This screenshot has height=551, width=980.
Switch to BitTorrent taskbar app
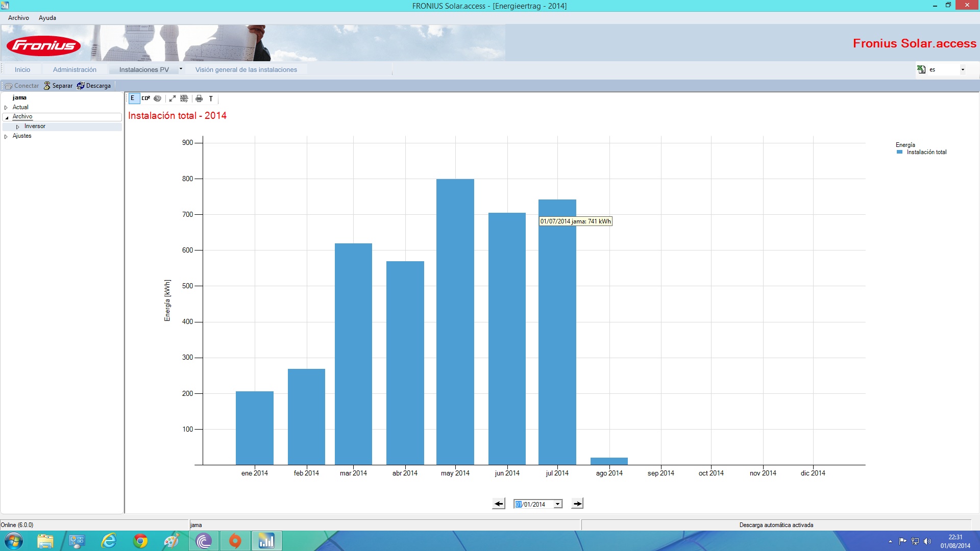pos(204,541)
